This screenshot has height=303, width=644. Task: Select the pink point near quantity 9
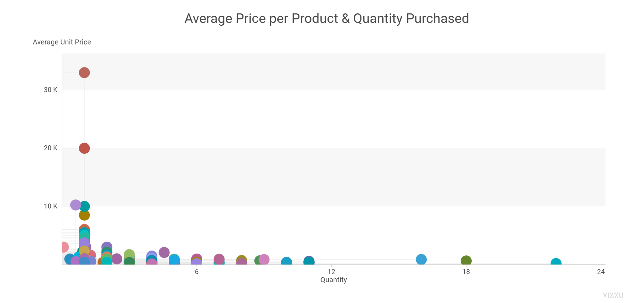264,260
